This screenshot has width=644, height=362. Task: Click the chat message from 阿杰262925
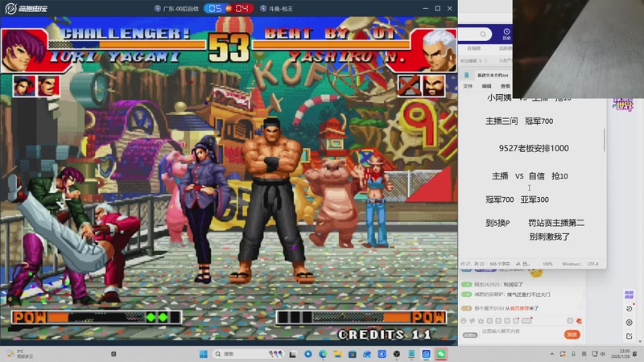(x=498, y=284)
